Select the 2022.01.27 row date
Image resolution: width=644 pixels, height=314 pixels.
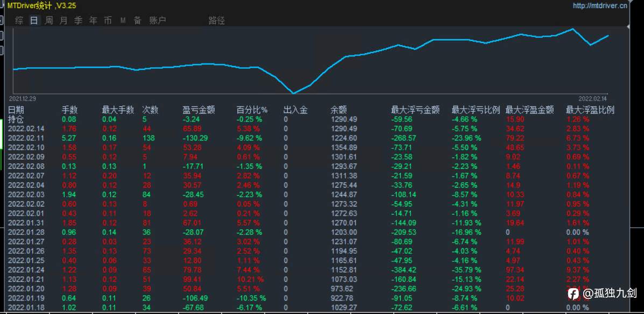(x=25, y=242)
